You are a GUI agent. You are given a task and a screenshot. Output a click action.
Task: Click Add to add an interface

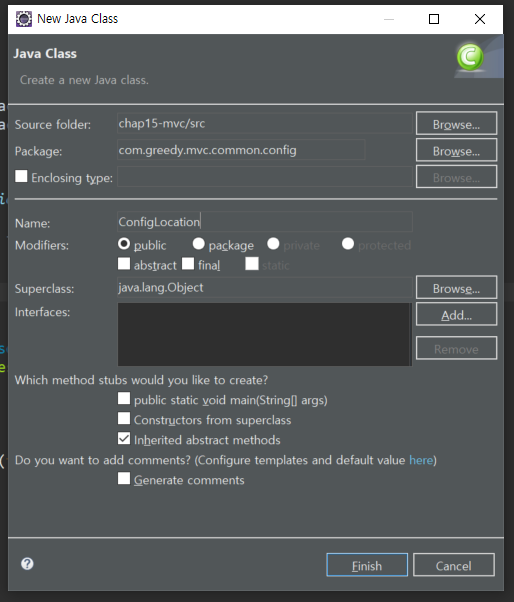(x=456, y=314)
